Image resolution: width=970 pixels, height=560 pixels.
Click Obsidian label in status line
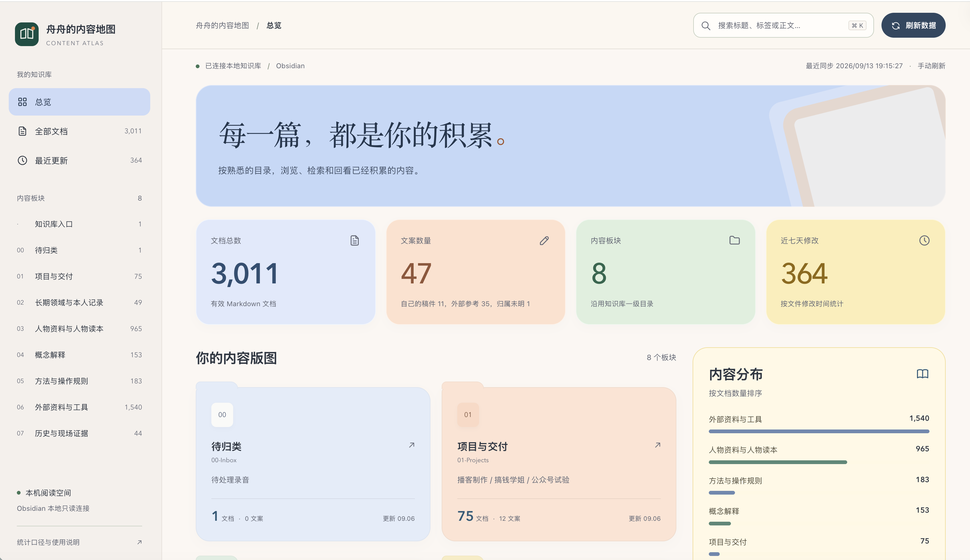point(290,66)
